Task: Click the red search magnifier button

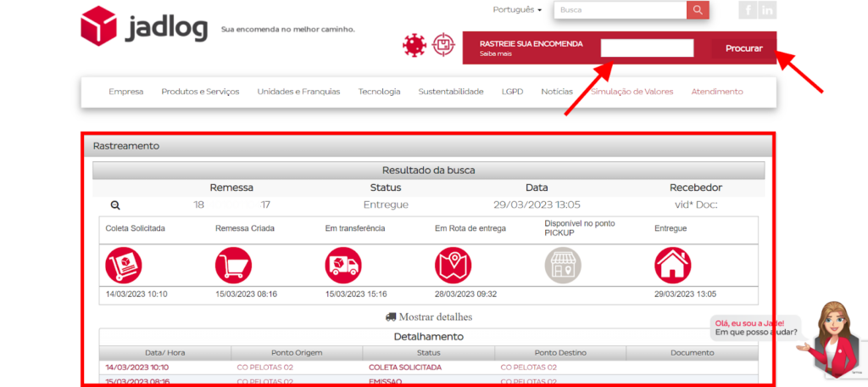Action: coord(698,10)
